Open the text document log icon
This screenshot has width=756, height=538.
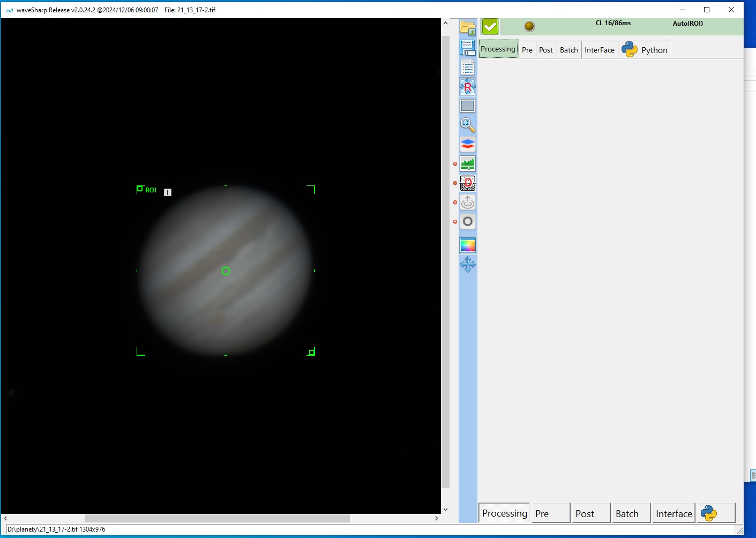pyautogui.click(x=467, y=67)
